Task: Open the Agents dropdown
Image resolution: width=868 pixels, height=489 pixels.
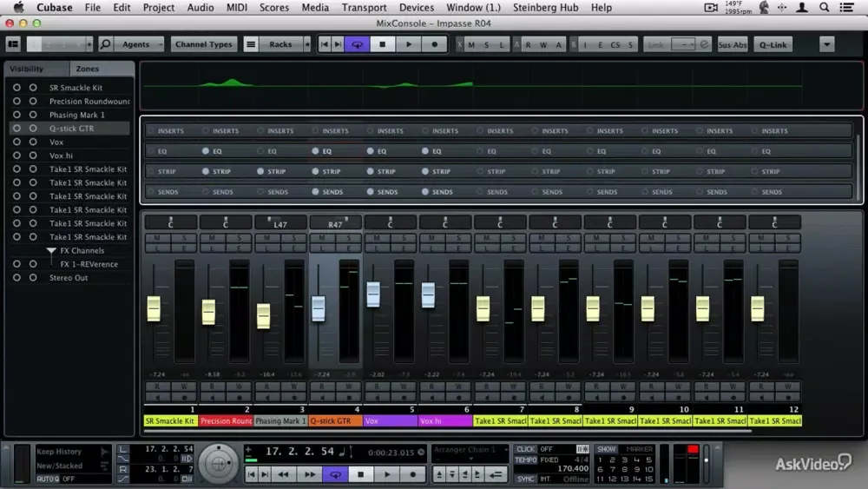Action: click(x=138, y=44)
